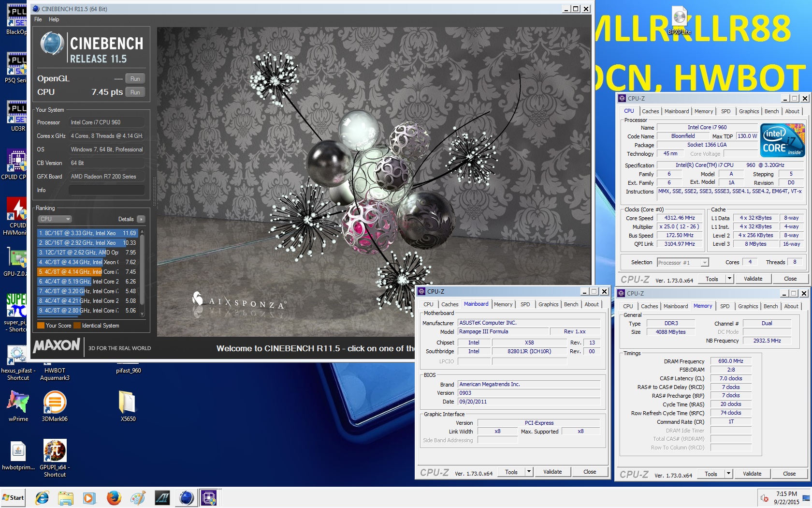
Task: Open the hwbotprime desktop file
Action: 18,456
